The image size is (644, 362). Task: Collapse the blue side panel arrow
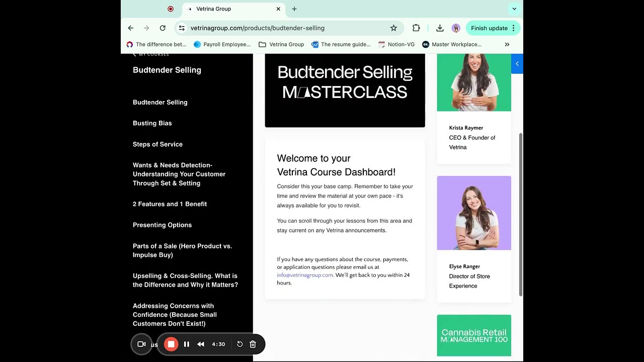[517, 64]
